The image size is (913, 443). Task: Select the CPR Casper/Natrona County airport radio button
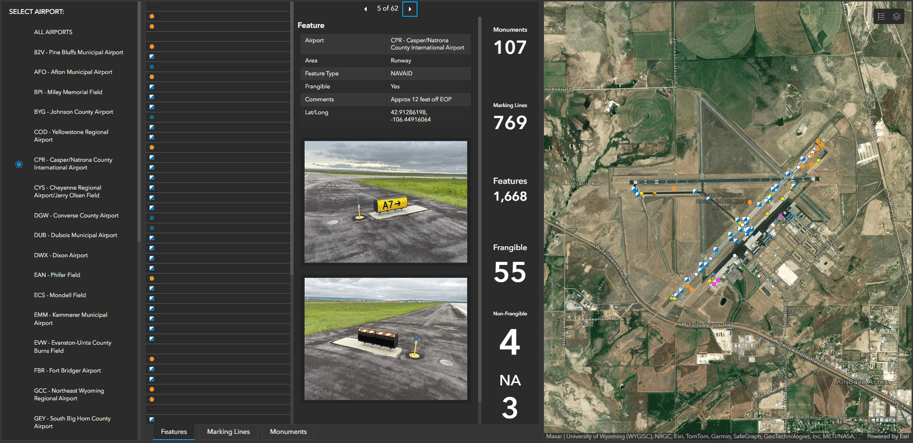[x=19, y=164]
